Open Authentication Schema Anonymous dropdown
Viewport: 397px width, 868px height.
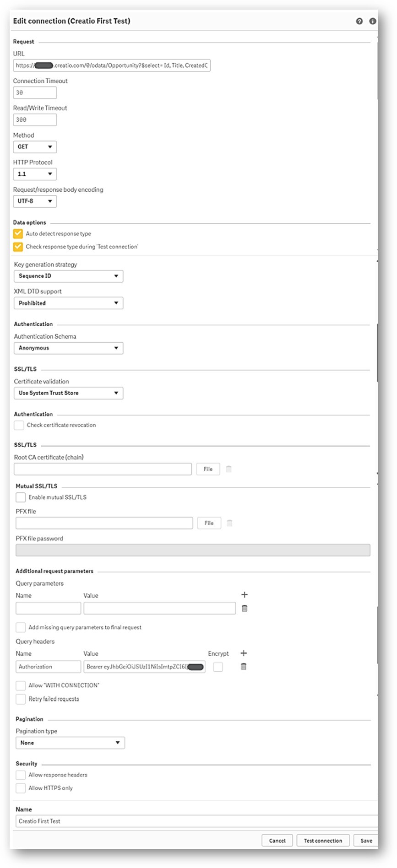pos(69,348)
